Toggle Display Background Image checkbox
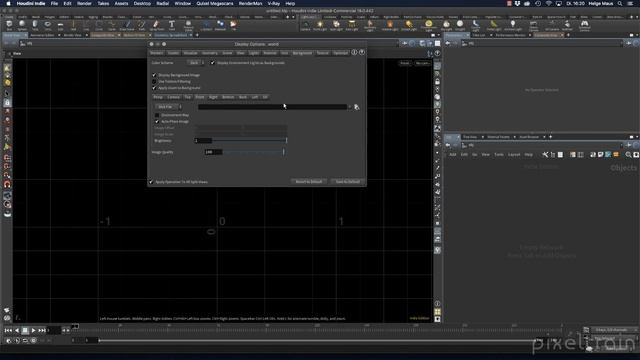640x360 pixels. (x=154, y=75)
